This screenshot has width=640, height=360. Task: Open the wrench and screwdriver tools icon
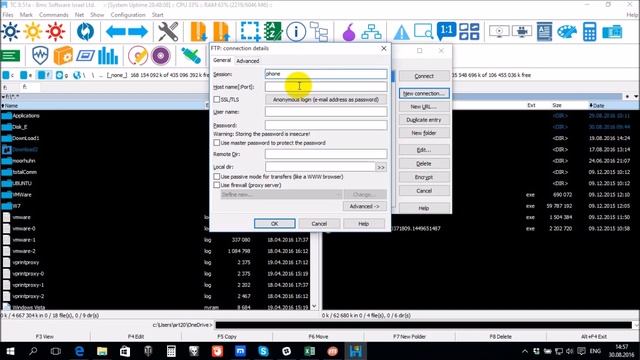[x=168, y=31]
